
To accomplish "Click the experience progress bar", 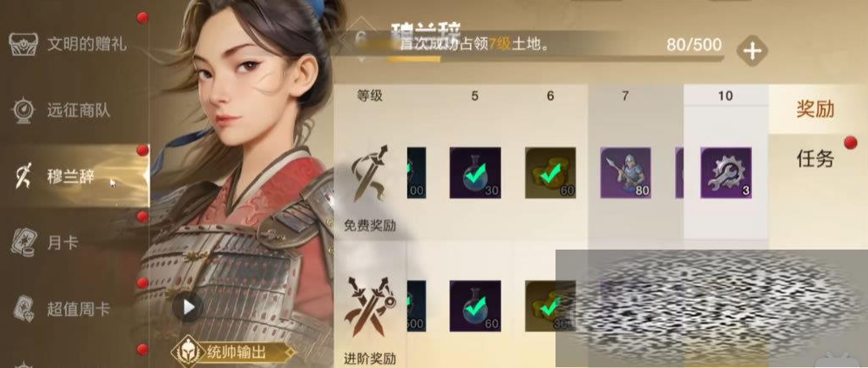I will coord(555,58).
